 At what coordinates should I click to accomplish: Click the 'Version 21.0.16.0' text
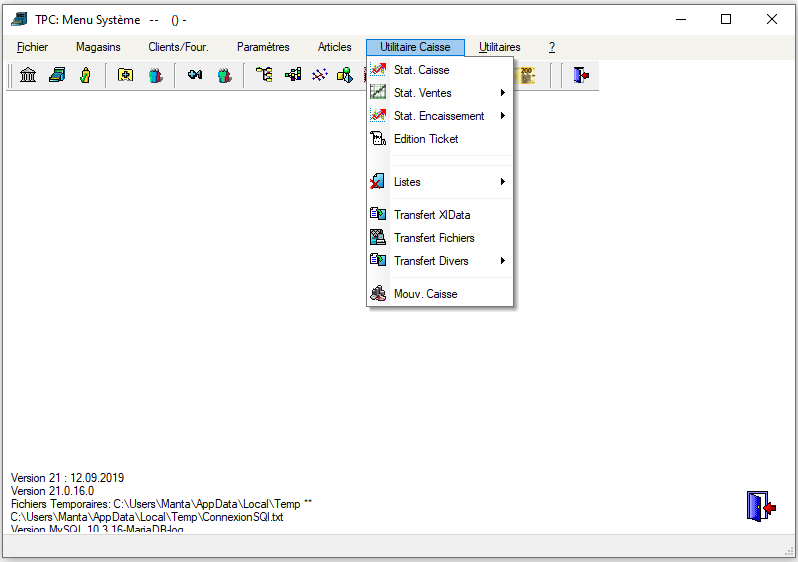(x=52, y=491)
